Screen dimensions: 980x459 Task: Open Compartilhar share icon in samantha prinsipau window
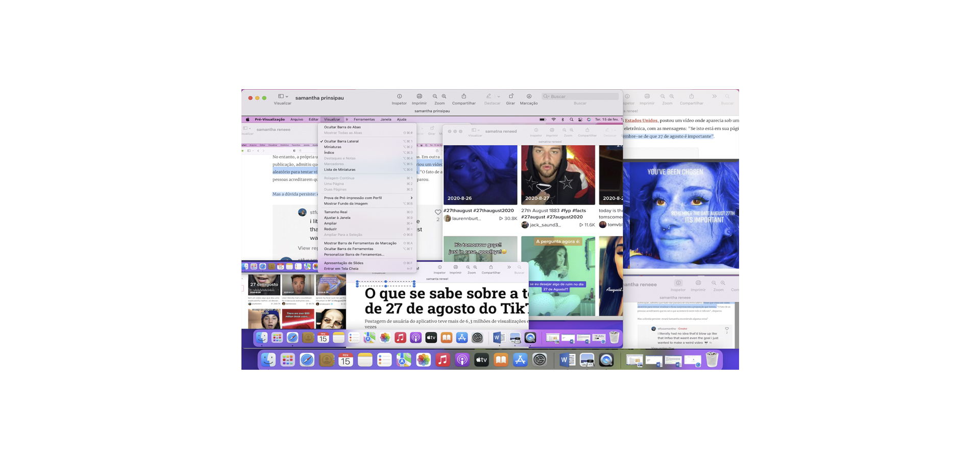pos(463,96)
